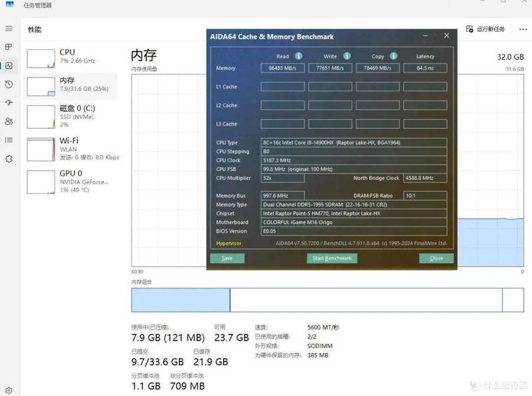Click the CPU Stepping value B0
The height and width of the screenshot is (396, 532).
tap(354, 151)
